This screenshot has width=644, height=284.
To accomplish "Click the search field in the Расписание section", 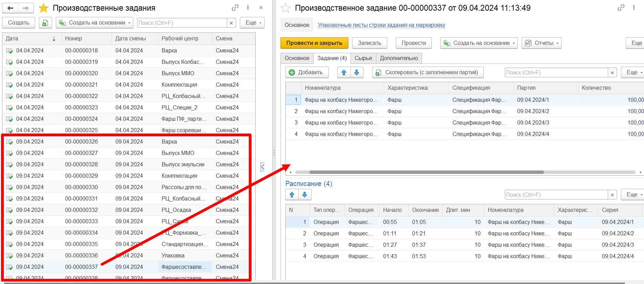I will [556, 195].
